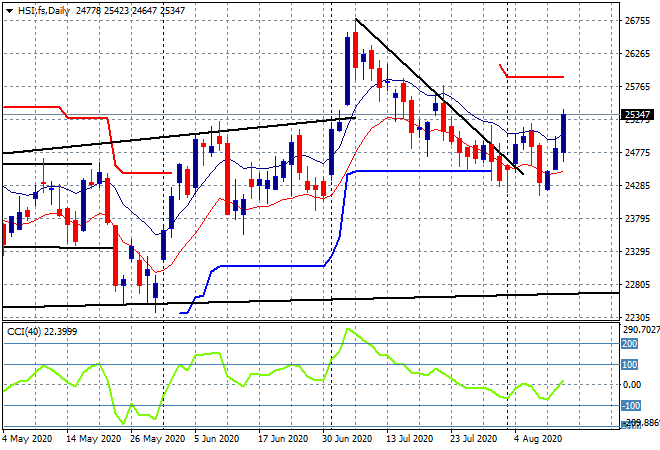Click the price axis label 22805
The height and width of the screenshot is (450, 660).
tap(637, 285)
